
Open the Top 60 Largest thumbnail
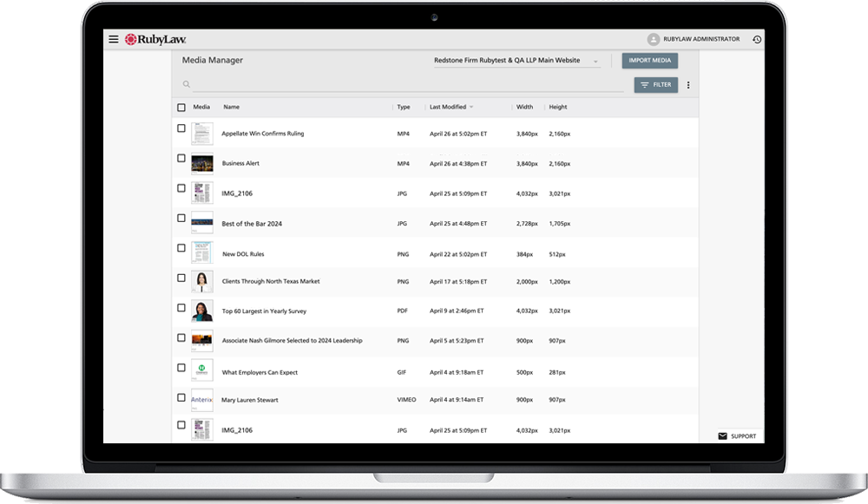pos(202,311)
